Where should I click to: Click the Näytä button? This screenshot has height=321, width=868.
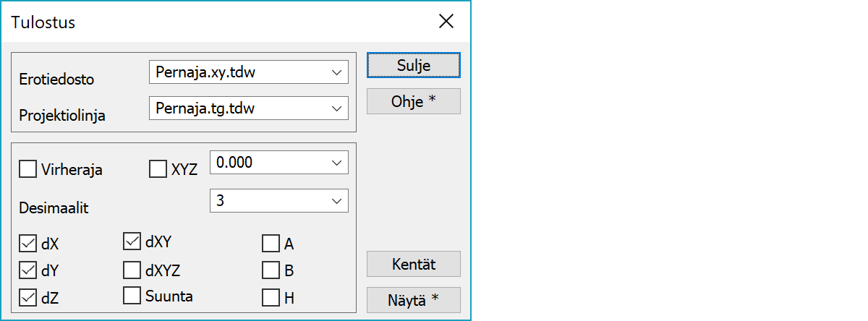click(x=413, y=300)
